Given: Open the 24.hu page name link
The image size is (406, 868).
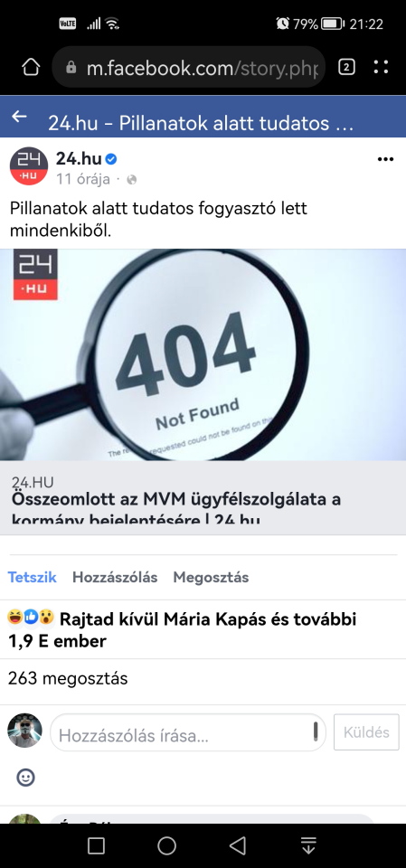Looking at the screenshot, I should [79, 159].
